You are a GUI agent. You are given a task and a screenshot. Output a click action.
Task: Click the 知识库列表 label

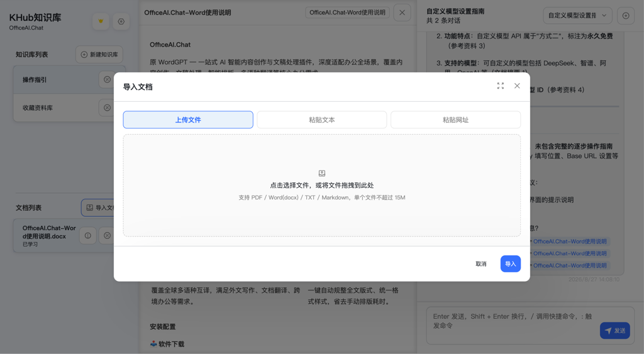click(x=31, y=54)
